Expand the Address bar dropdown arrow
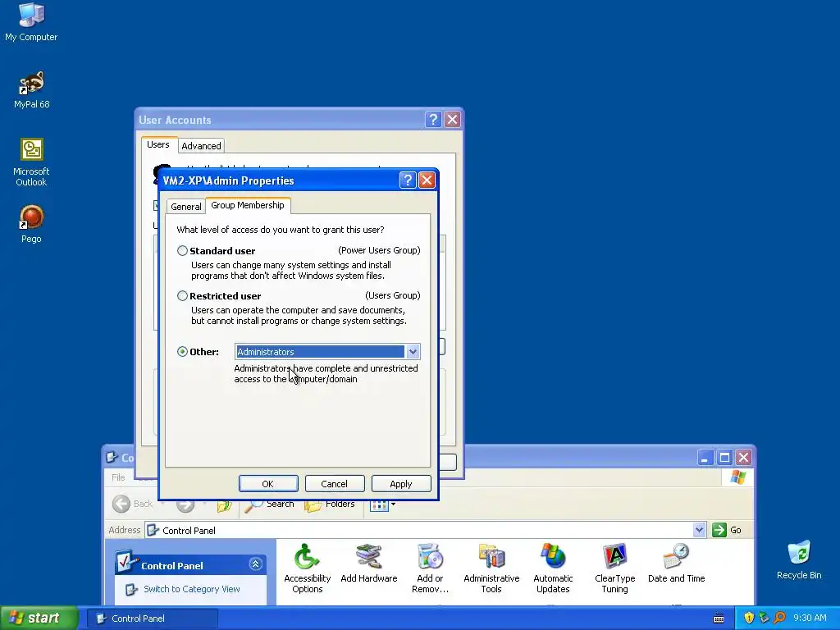The height and width of the screenshot is (630, 840). pos(699,530)
